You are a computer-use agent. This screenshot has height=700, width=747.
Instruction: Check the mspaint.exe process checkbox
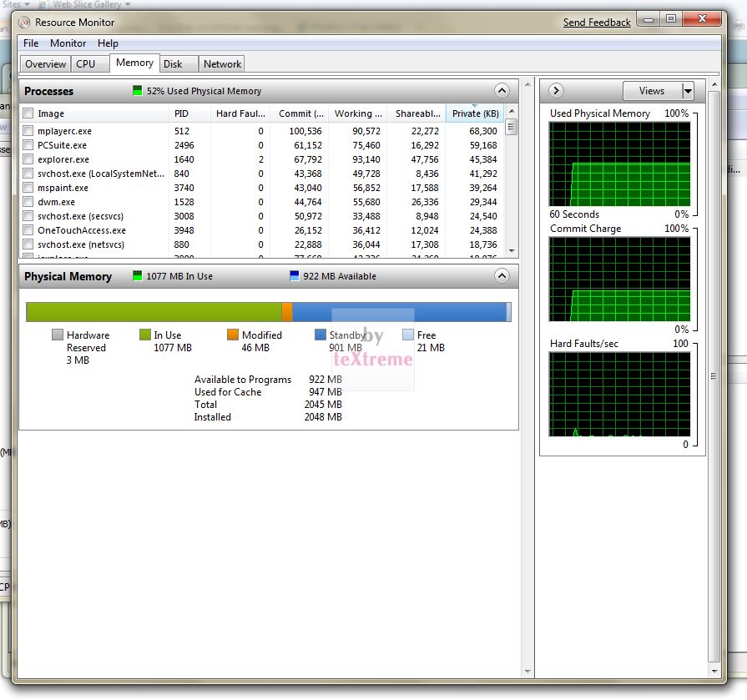pyautogui.click(x=28, y=188)
